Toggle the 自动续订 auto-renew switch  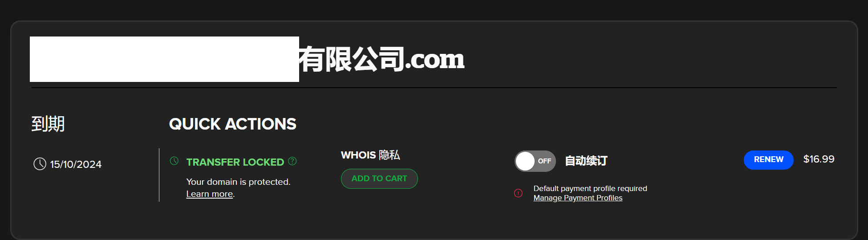[x=535, y=161]
